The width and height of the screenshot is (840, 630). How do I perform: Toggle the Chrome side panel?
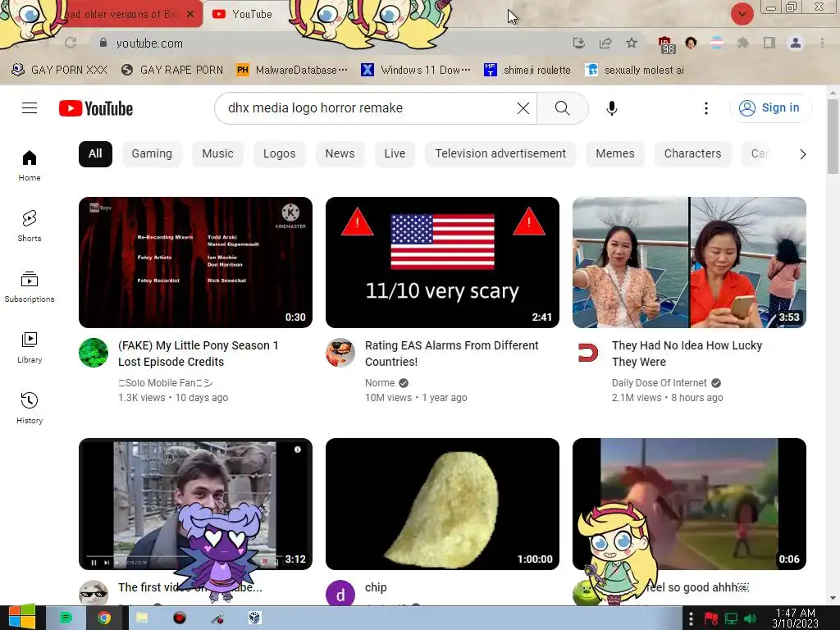(x=769, y=43)
